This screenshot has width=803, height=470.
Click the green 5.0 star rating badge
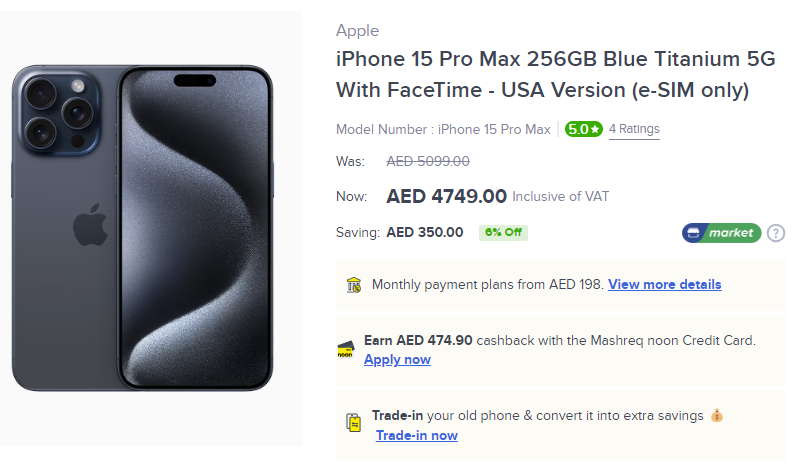[583, 129]
